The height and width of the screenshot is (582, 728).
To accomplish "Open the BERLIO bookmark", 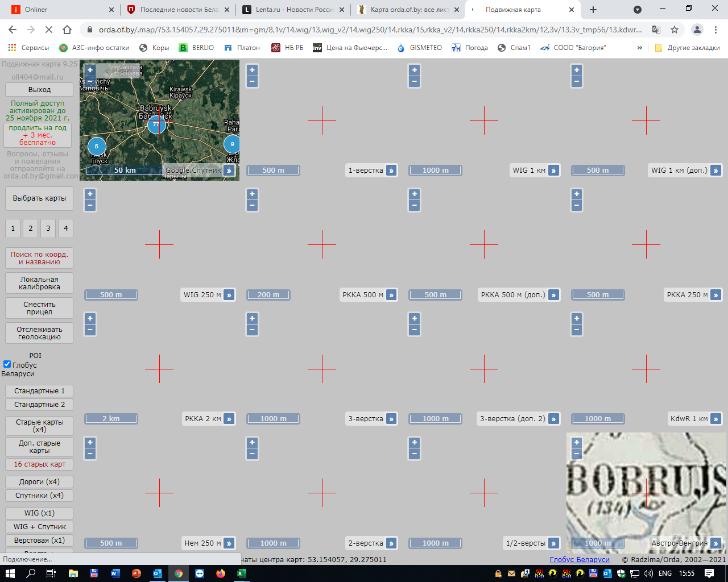I will pyautogui.click(x=197, y=48).
